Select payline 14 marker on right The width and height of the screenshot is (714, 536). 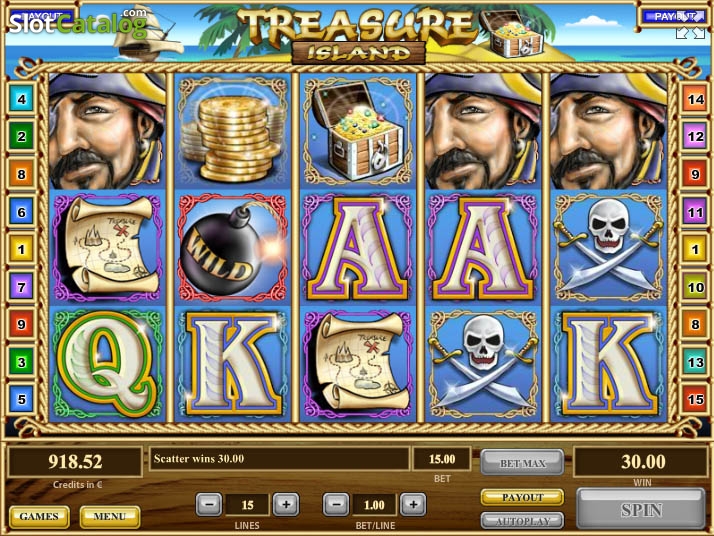694,99
